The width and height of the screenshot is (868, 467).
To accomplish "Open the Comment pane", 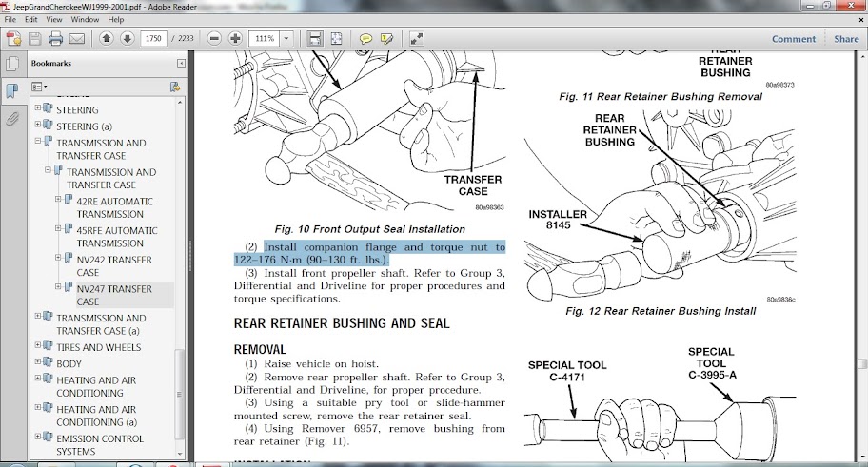I will point(793,39).
